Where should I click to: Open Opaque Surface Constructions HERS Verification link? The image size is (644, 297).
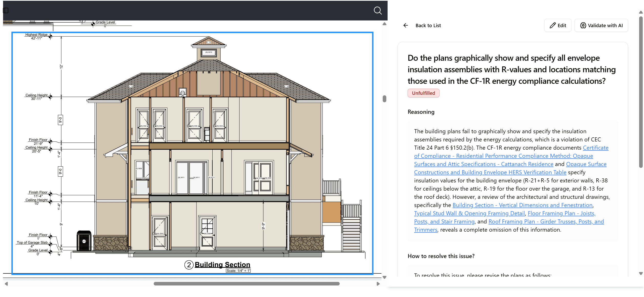click(510, 168)
